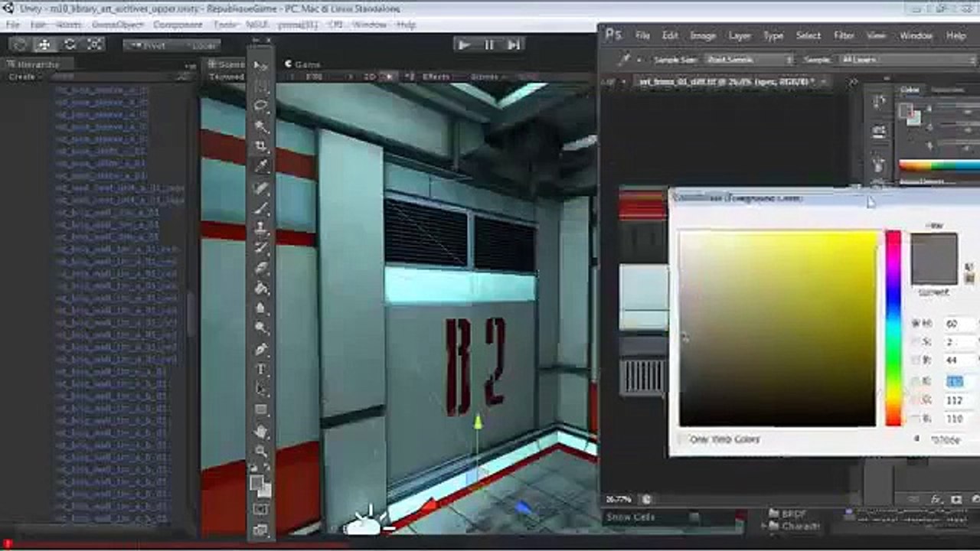Select the Paint Bucket tool
980x551 pixels.
coord(261,288)
